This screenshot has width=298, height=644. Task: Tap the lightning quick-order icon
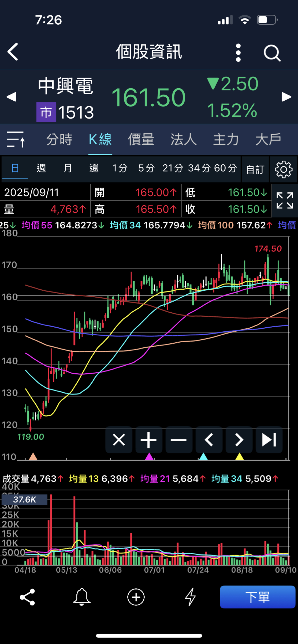coord(190,597)
